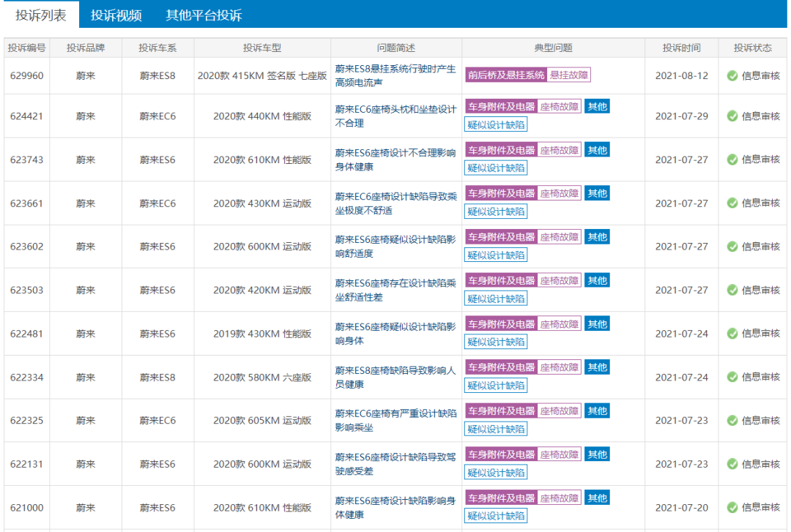The height and width of the screenshot is (532, 791).
Task: Click the 投诉品牌 column header
Action: tap(86, 48)
